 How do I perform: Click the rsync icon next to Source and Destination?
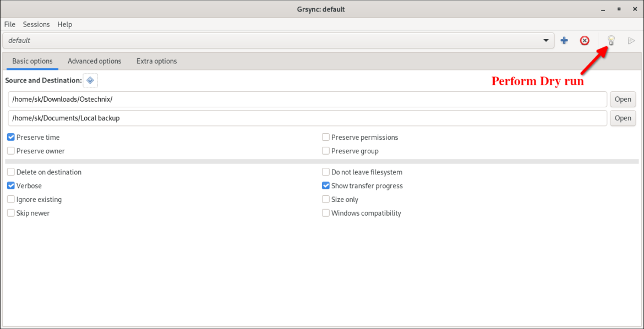[90, 80]
